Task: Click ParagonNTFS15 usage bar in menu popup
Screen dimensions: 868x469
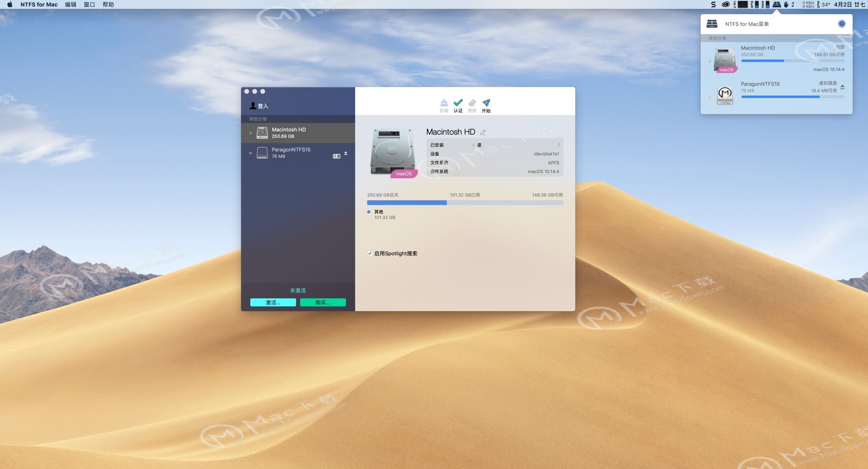Action: pyautogui.click(x=793, y=97)
